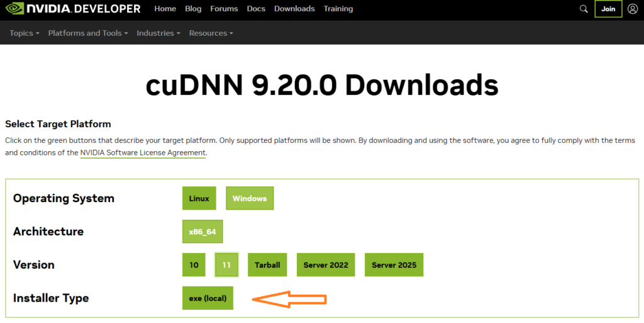Select Linux as operating system
The width and height of the screenshot is (644, 323).
click(x=199, y=198)
